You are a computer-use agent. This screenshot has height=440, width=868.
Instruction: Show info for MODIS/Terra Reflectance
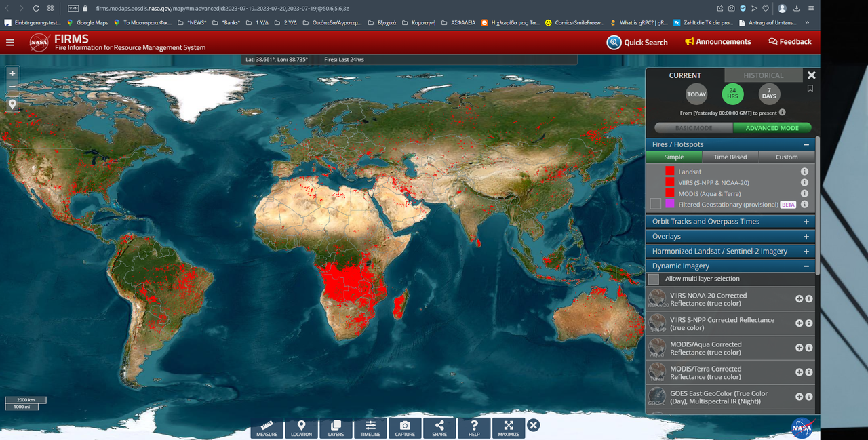pyautogui.click(x=809, y=372)
